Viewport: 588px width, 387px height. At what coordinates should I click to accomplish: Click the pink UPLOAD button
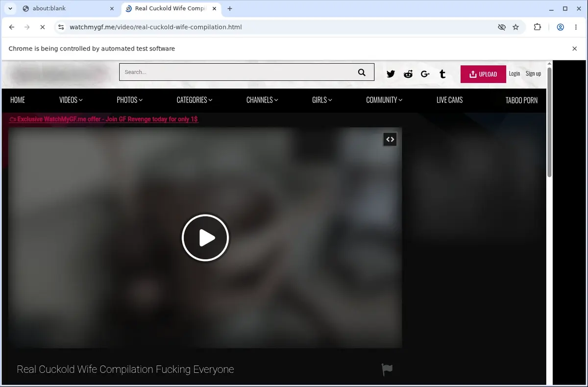tap(483, 74)
